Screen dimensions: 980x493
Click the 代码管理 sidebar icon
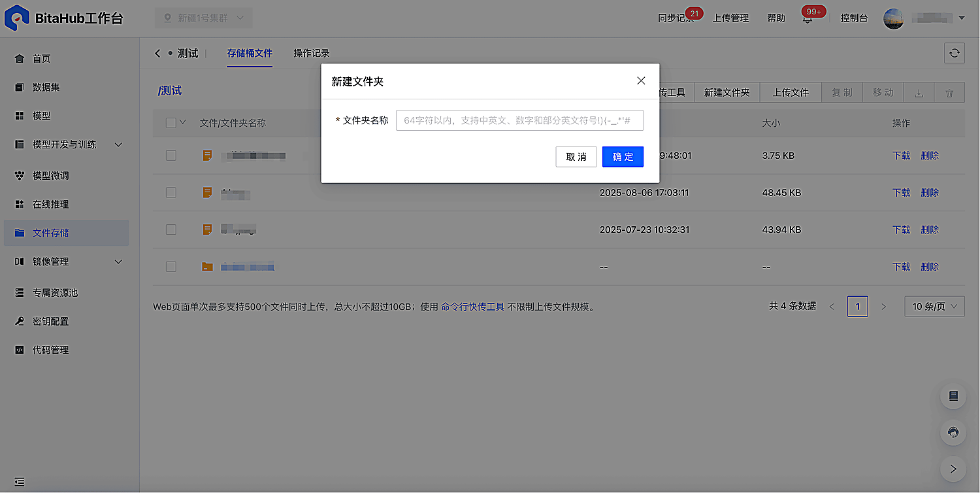[20, 350]
